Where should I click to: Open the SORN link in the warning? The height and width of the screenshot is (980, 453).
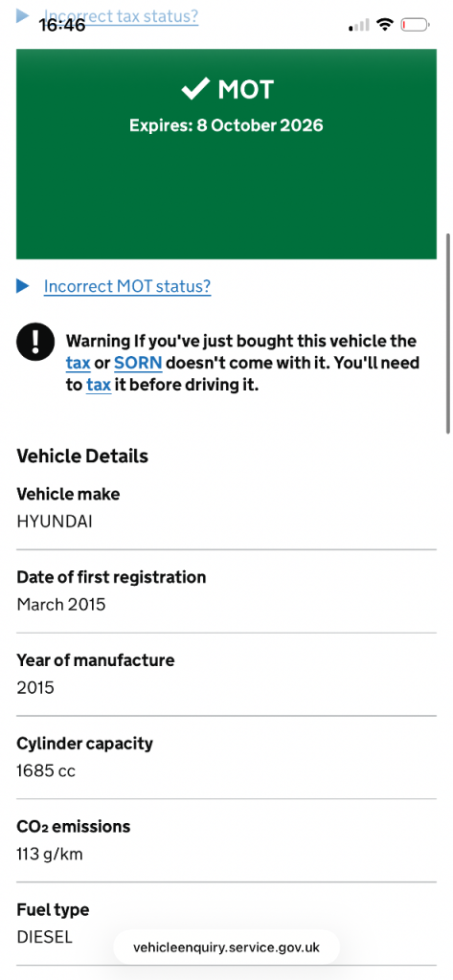pos(138,363)
